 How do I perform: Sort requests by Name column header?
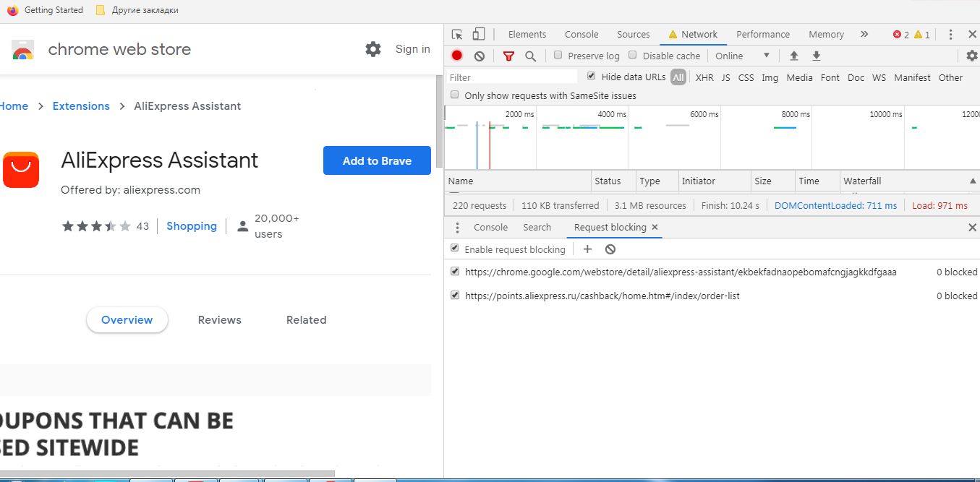pyautogui.click(x=518, y=181)
